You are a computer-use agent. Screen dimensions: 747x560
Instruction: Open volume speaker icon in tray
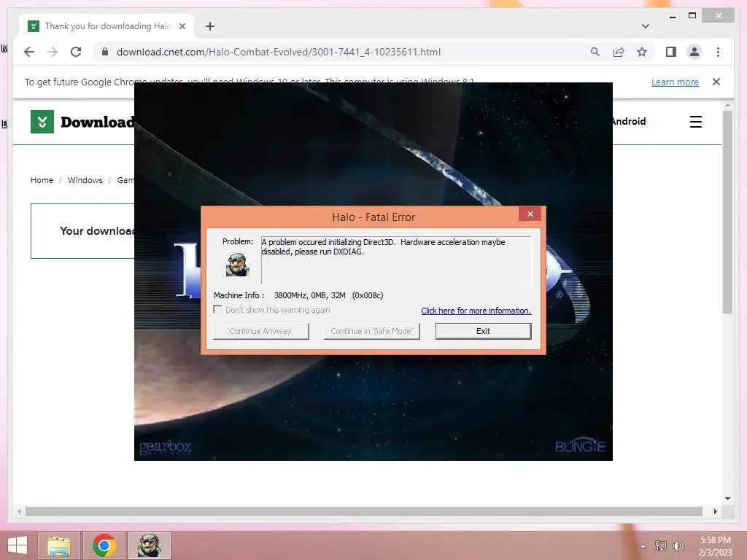[678, 545]
